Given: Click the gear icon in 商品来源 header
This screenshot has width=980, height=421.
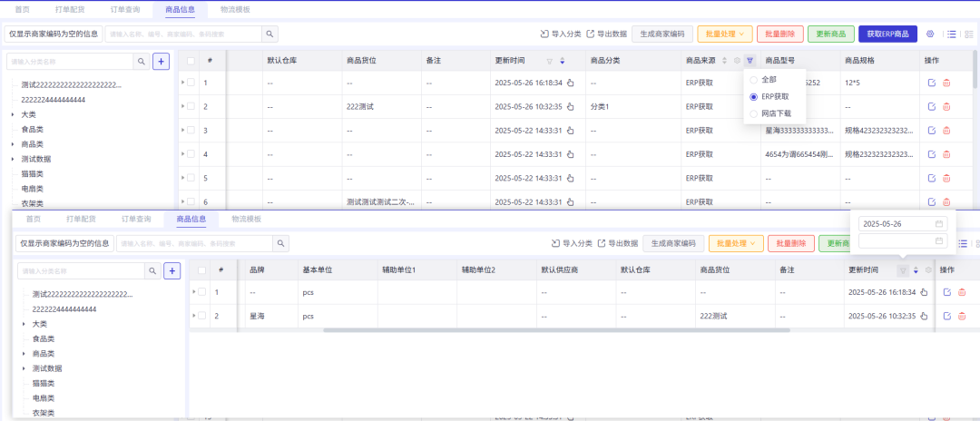Looking at the screenshot, I should pos(737,61).
